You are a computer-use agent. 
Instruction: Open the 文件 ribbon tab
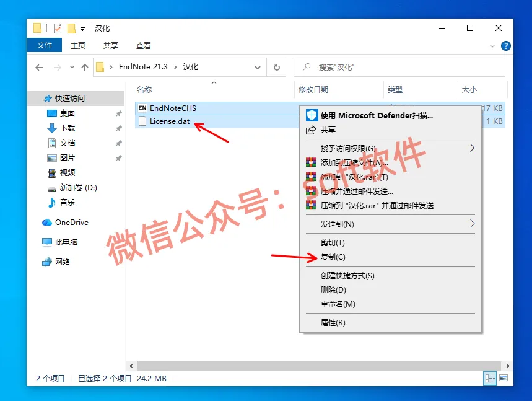click(x=45, y=45)
